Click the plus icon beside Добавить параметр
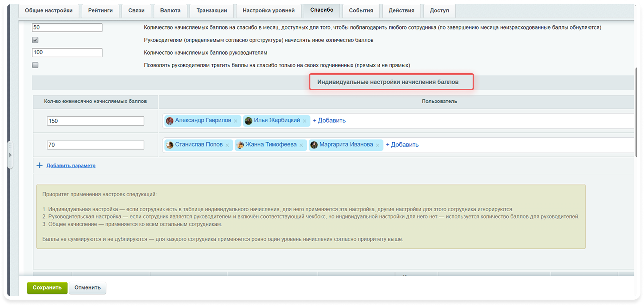The image size is (644, 306). click(39, 165)
